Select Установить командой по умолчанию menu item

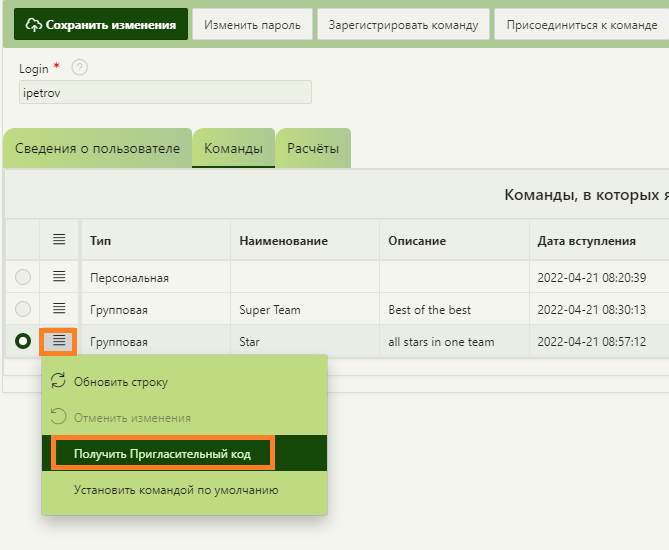(175, 490)
